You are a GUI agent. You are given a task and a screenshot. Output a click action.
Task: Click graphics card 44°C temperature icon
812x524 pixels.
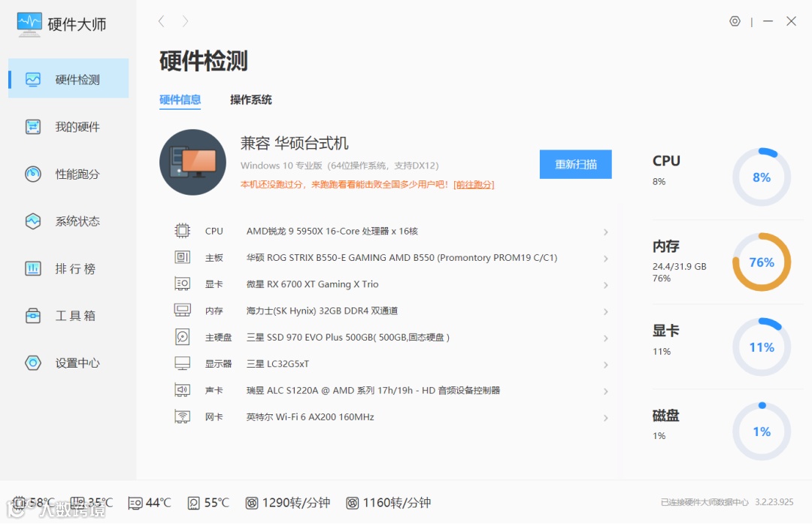(135, 503)
